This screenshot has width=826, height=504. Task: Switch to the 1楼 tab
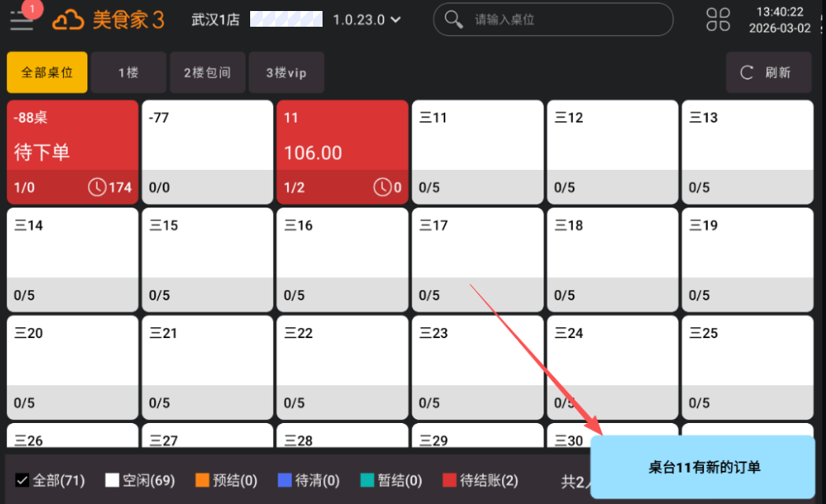(128, 73)
